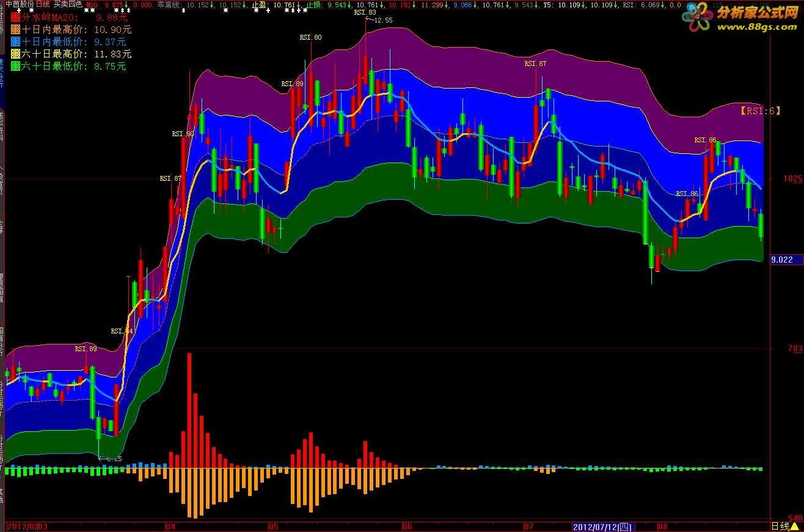Viewport: 804px width, 532px height.
Task: Select the 中茵股份 stock name in the header
Action: pyautogui.click(x=20, y=4)
